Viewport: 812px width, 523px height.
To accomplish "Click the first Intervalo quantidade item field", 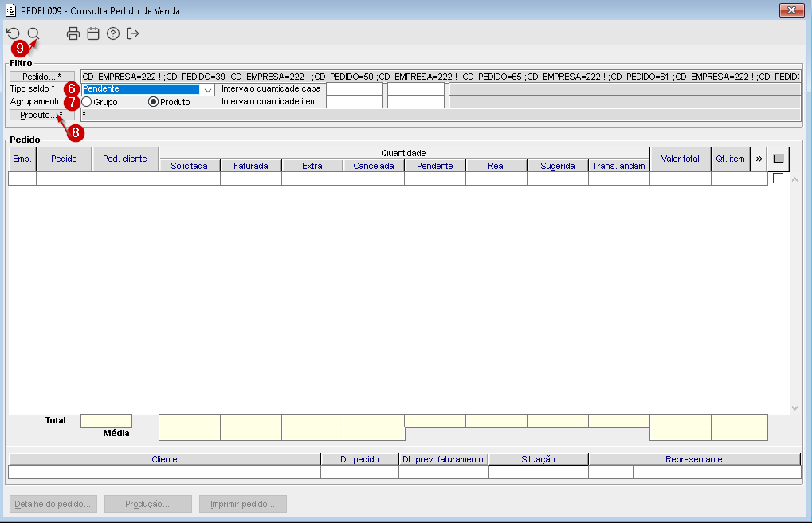I will [355, 101].
